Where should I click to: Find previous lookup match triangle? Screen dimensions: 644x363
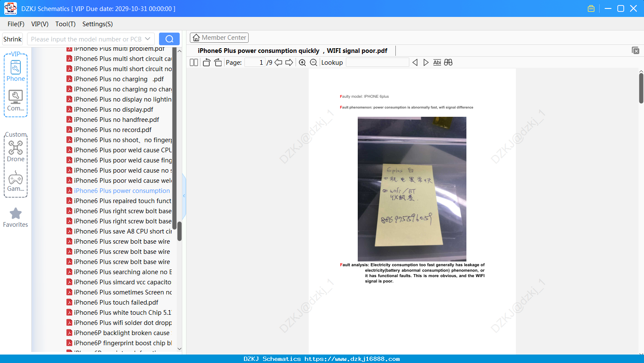click(x=415, y=63)
